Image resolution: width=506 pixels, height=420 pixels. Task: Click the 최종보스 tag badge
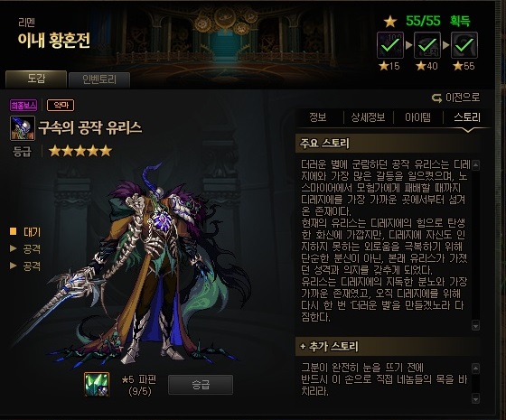(x=23, y=105)
